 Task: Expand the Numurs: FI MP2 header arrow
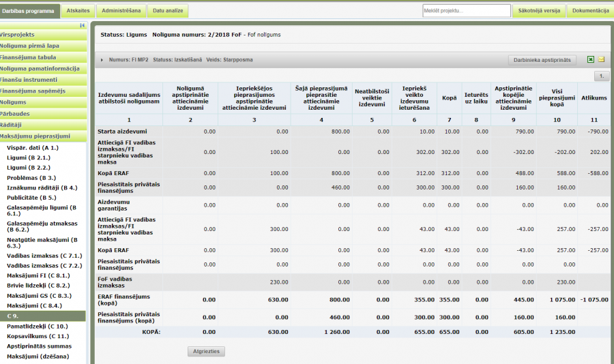point(102,60)
